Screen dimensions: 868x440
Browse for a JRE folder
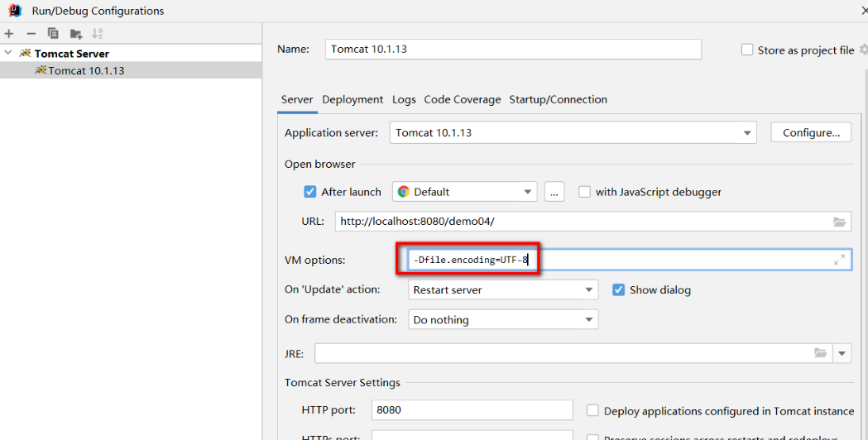[x=820, y=353]
